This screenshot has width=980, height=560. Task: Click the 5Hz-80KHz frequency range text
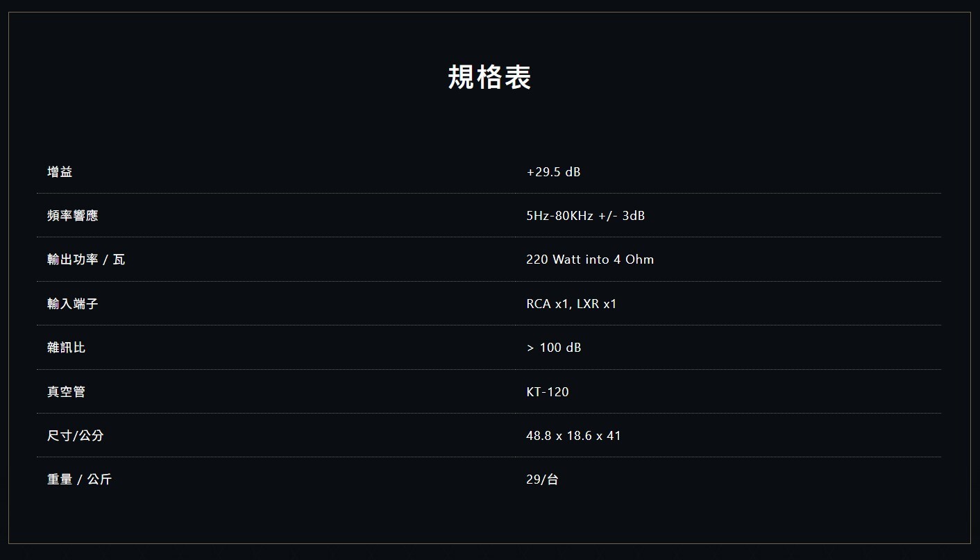coord(559,216)
